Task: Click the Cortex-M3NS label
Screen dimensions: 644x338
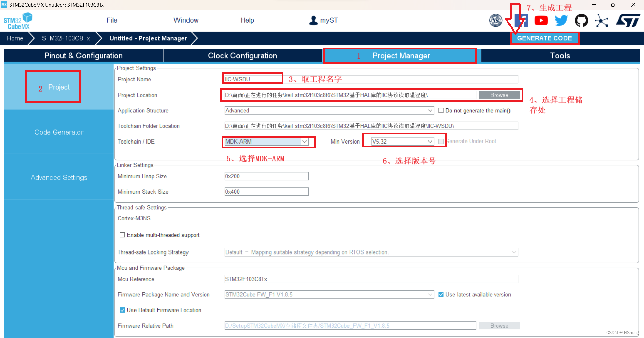Action: click(134, 218)
